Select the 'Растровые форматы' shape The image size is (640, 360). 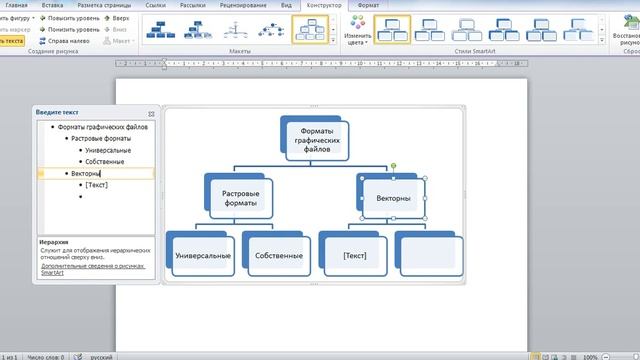coord(241,198)
